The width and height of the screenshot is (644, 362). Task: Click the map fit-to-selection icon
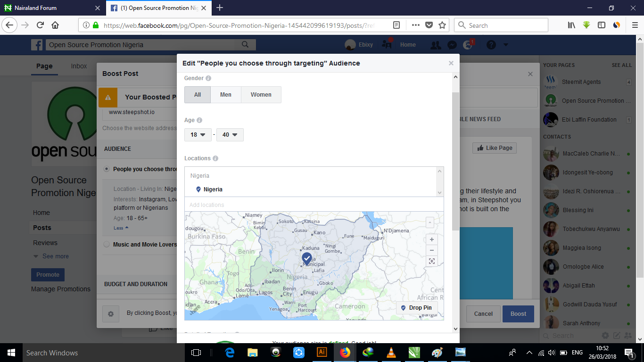click(431, 261)
